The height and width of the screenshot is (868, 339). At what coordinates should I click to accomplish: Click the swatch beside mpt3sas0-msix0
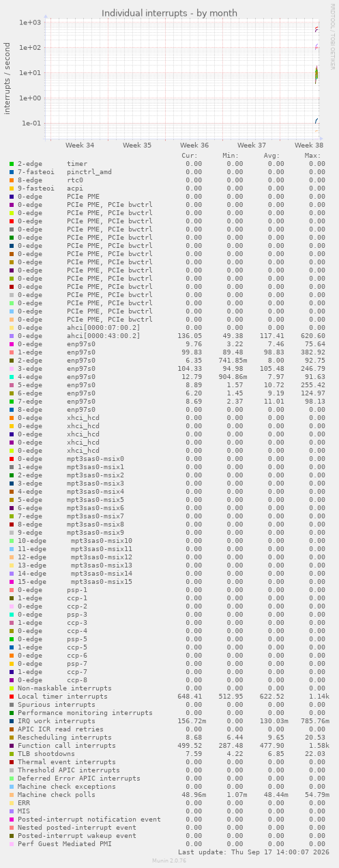tap(12, 459)
